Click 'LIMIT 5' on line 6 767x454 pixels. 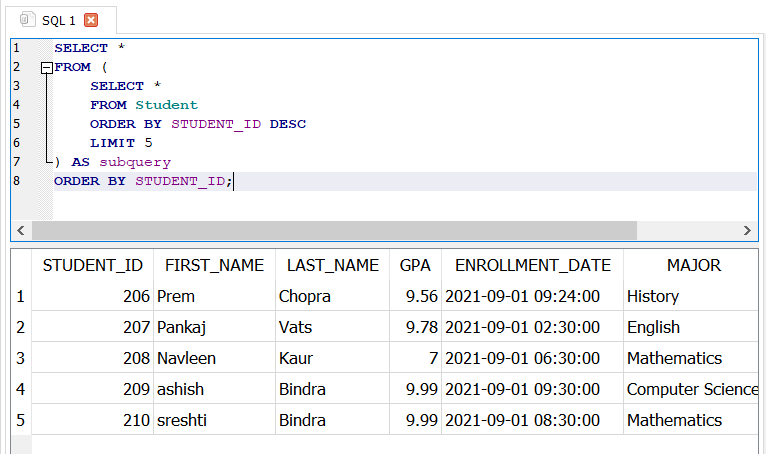(x=121, y=143)
